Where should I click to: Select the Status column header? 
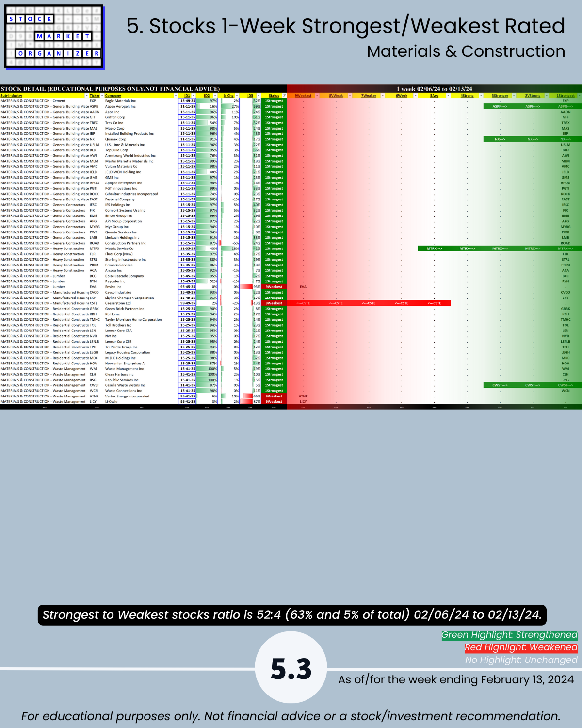[274, 96]
